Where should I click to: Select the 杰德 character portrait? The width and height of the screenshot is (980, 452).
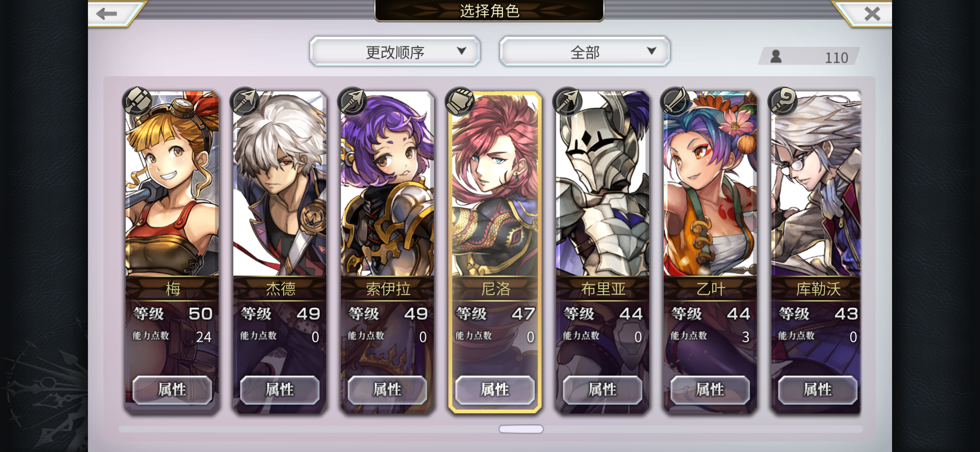(x=280, y=184)
